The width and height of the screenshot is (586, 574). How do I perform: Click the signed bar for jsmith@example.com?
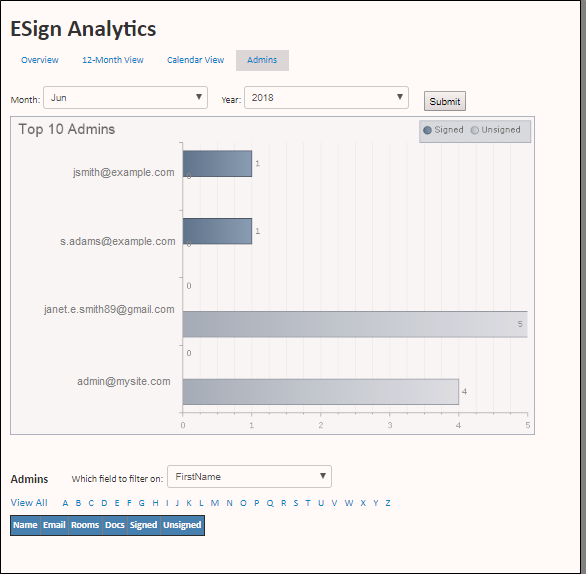[x=218, y=164]
